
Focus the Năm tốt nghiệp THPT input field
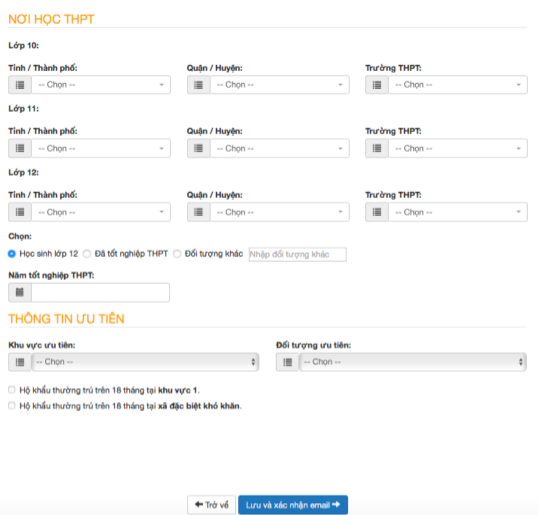point(100,292)
